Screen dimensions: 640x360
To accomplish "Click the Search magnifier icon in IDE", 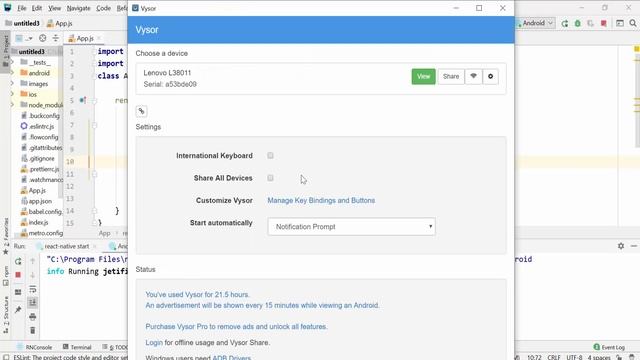I will click(633, 23).
